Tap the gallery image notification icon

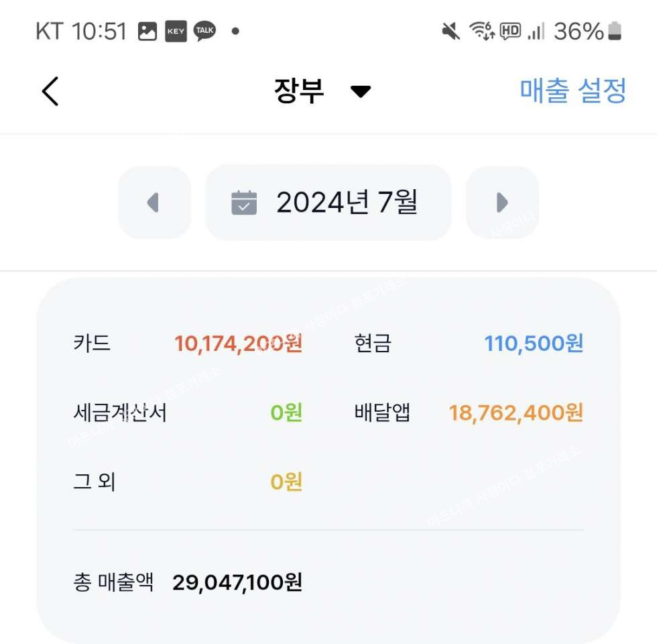click(147, 32)
